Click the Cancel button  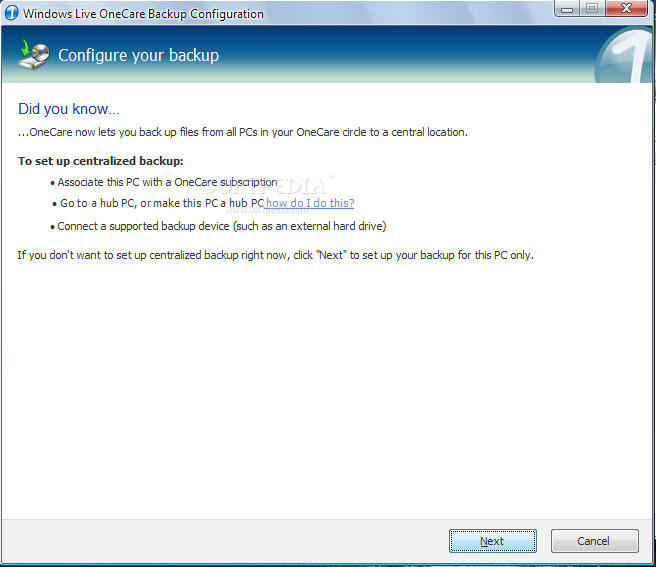[x=594, y=541]
